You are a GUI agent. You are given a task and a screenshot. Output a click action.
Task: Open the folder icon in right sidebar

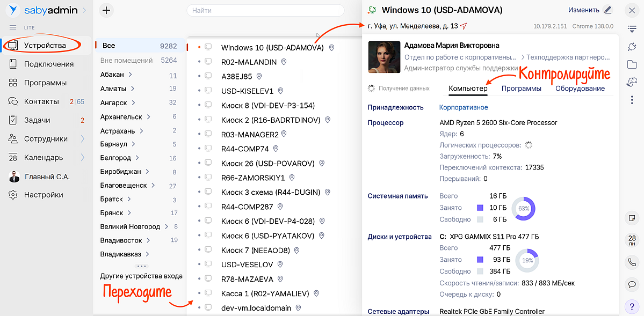click(x=632, y=64)
